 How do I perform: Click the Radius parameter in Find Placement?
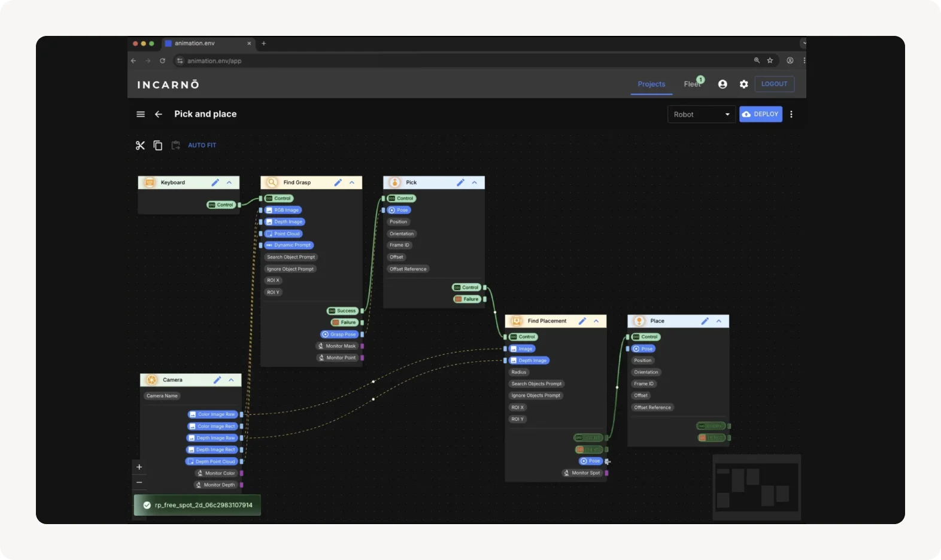pos(519,372)
